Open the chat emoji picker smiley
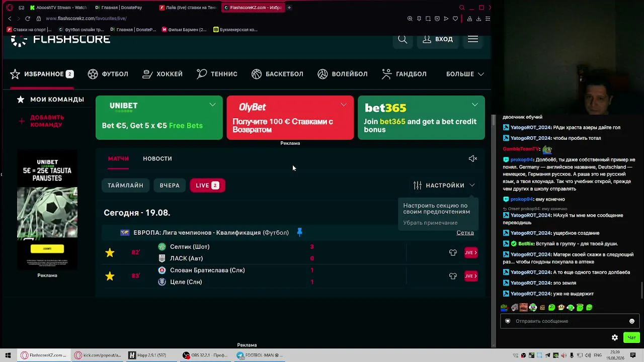 632,321
